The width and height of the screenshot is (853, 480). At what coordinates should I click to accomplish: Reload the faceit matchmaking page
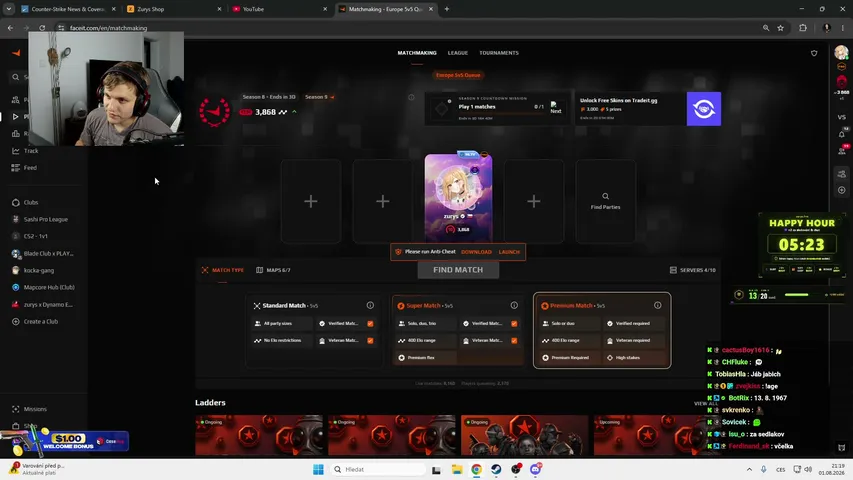42,28
